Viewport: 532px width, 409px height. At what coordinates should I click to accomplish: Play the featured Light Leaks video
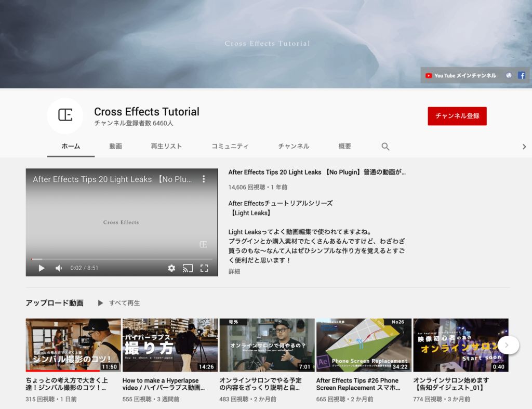point(42,268)
